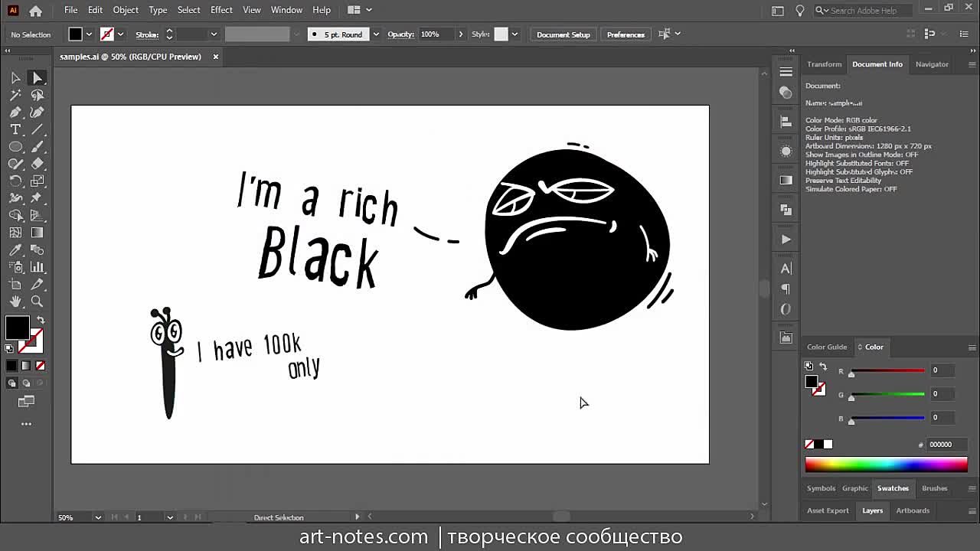Viewport: 980px width, 551px height.
Task: Open the Effect menu
Action: click(x=221, y=10)
